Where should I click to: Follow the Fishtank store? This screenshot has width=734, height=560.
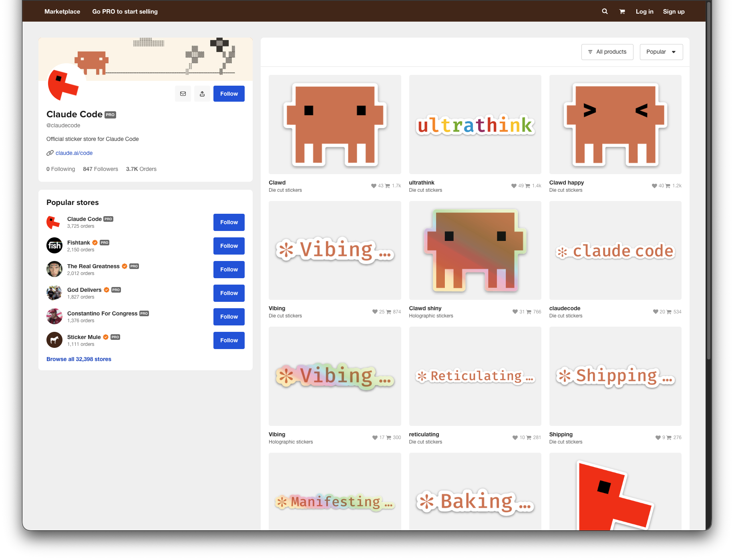(229, 246)
